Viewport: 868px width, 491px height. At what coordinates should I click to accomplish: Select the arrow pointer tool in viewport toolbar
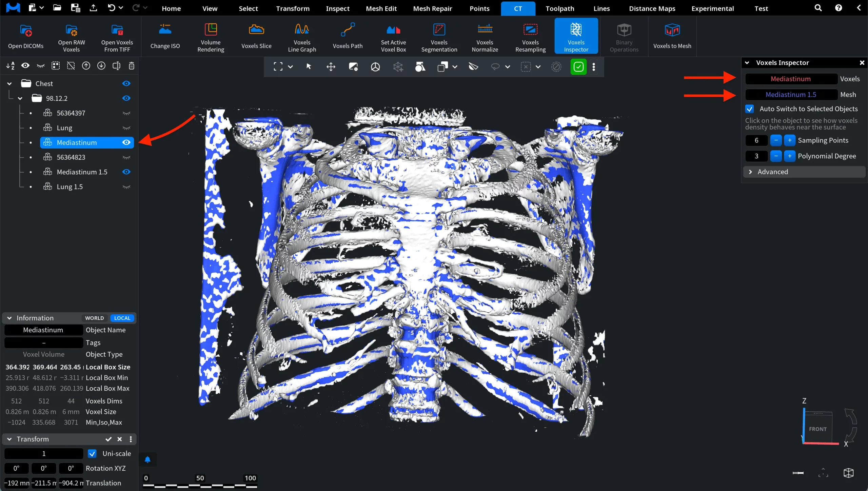click(x=309, y=67)
